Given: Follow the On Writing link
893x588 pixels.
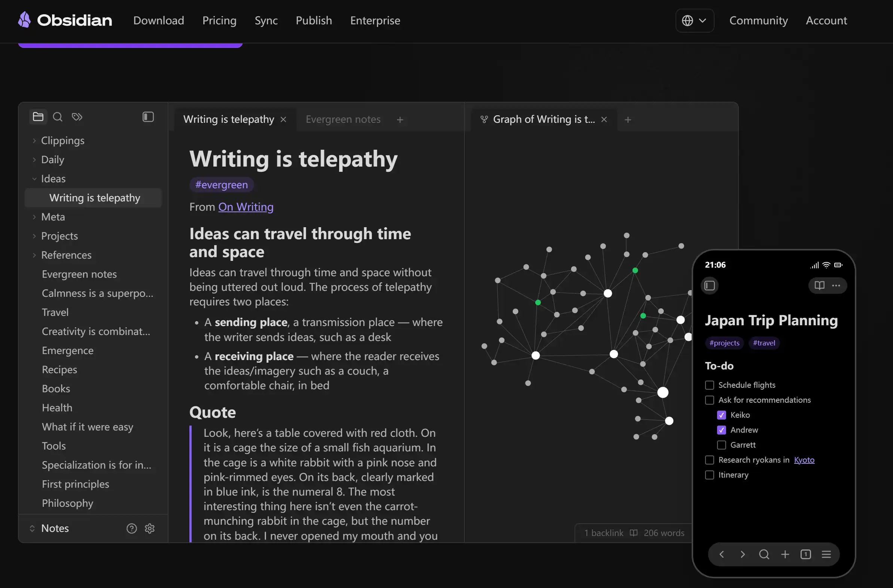Looking at the screenshot, I should tap(246, 207).
